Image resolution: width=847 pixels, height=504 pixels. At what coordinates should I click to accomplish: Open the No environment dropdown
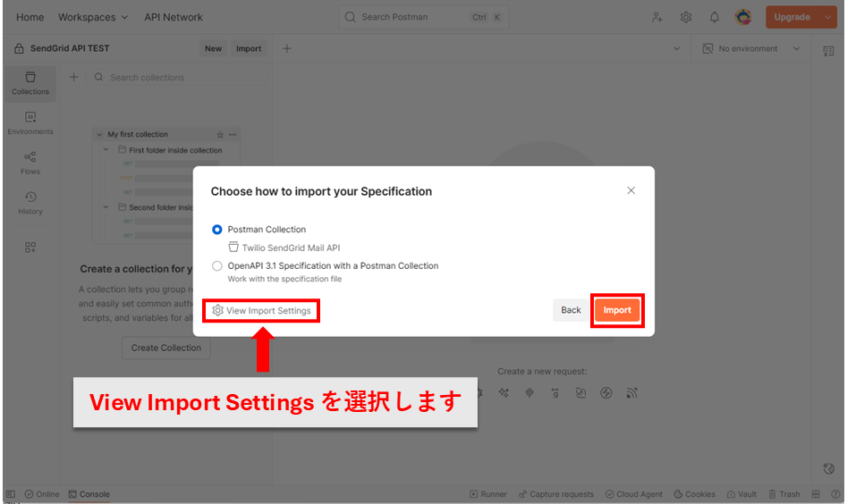point(751,48)
